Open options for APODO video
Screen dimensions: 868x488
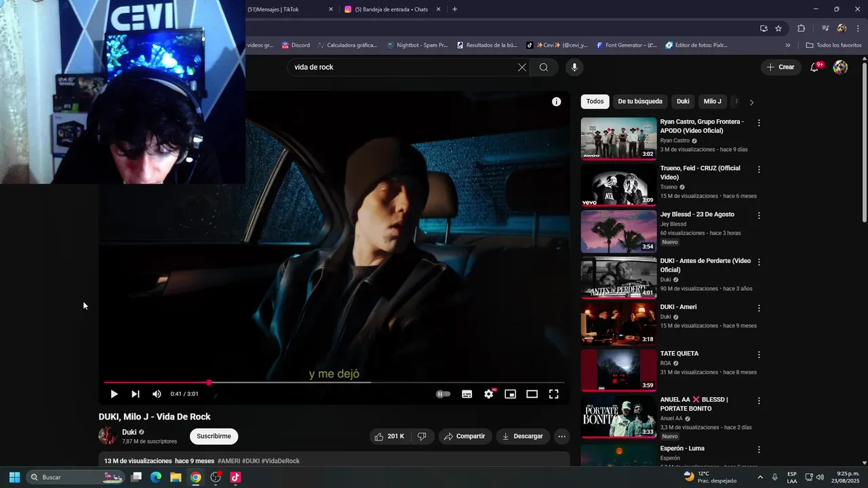point(759,123)
